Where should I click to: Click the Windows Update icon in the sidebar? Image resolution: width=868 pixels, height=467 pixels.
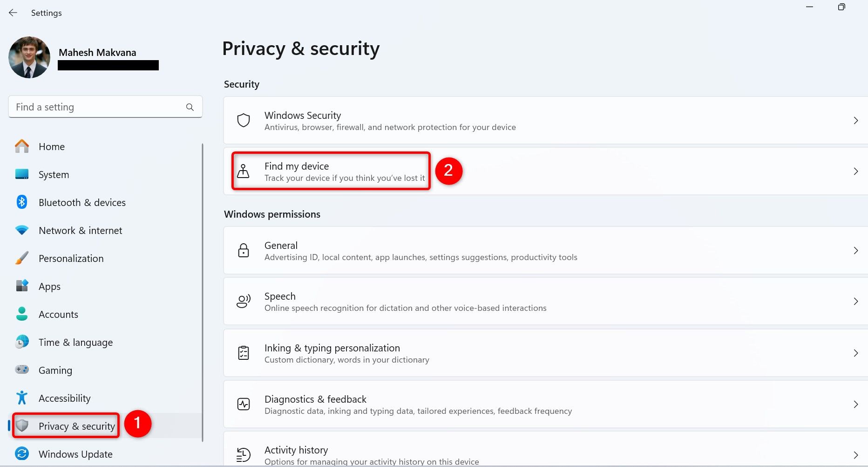(21, 453)
